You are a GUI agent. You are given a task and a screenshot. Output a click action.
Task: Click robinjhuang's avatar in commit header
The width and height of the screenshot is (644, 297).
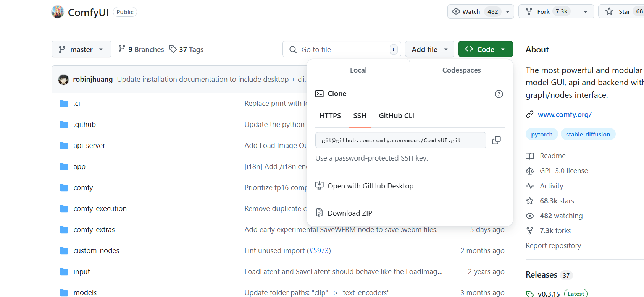click(x=63, y=80)
